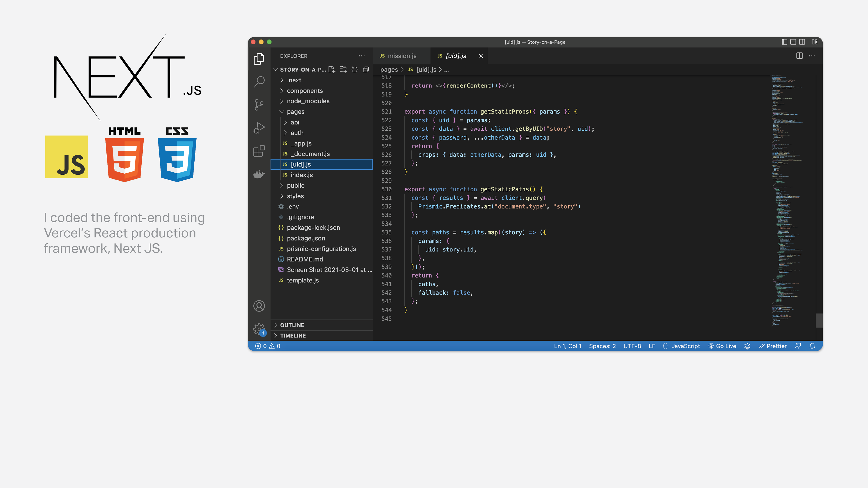The height and width of the screenshot is (488, 868).
Task: Open the .env file
Action: tap(322, 206)
